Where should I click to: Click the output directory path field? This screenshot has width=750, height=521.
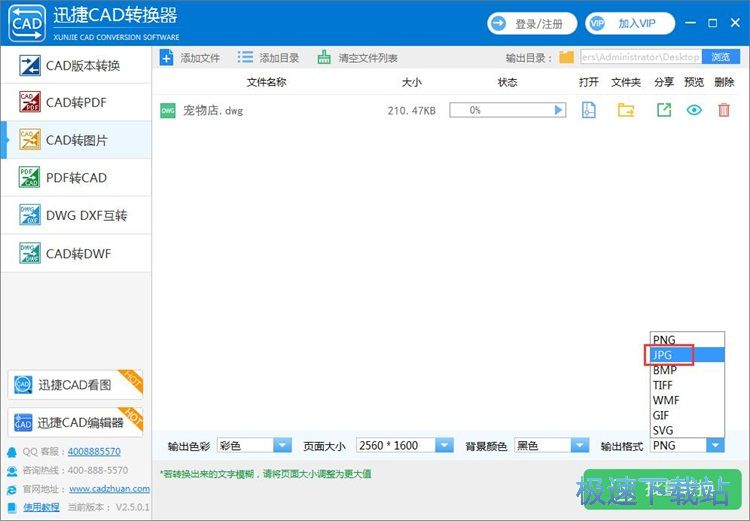coord(641,57)
